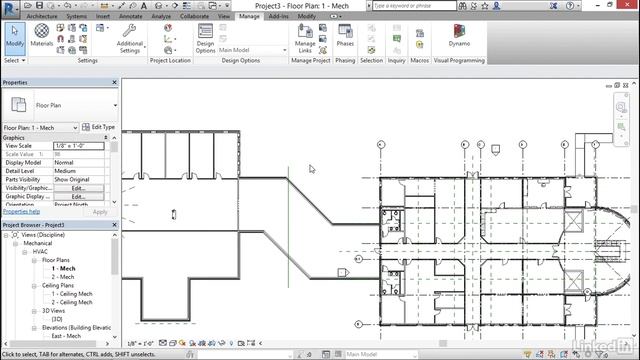
Task: Click view scale 1/8" = 1'-0" in view control bar
Action: (140, 344)
